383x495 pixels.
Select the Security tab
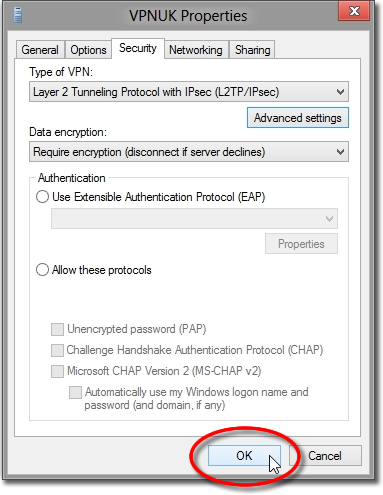pyautogui.click(x=138, y=48)
